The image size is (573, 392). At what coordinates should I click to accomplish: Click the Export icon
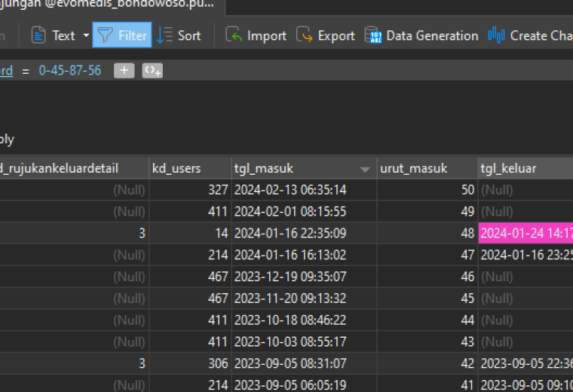(x=304, y=35)
